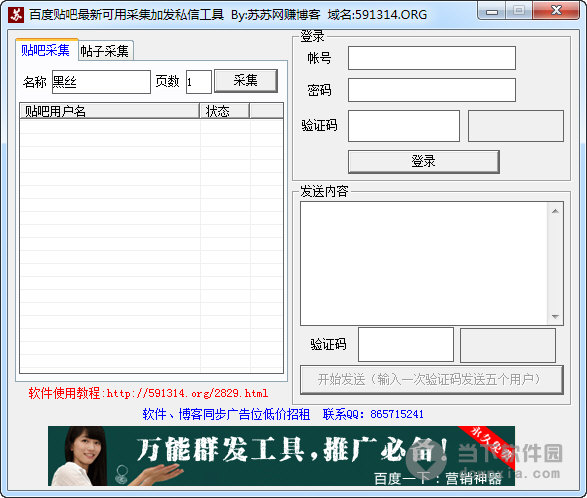This screenshot has height=498, width=587.
Task: Close the window
Action: click(x=556, y=11)
